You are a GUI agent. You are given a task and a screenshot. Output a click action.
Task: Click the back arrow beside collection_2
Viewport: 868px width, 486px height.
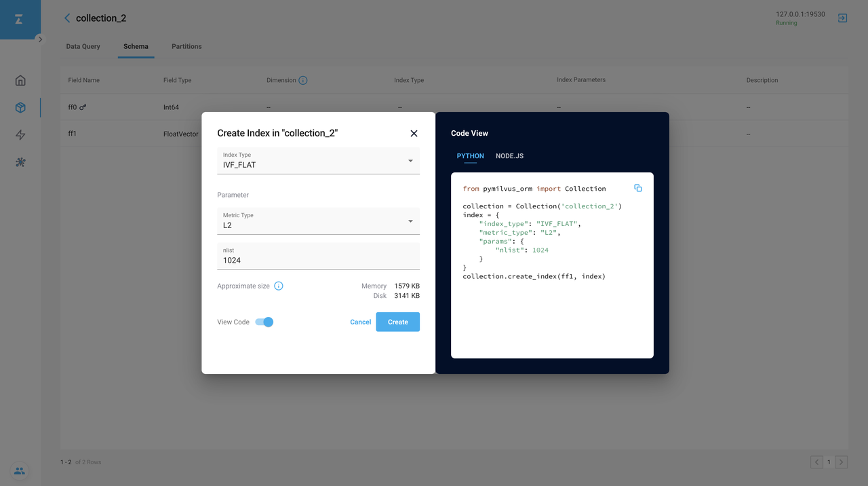point(67,18)
